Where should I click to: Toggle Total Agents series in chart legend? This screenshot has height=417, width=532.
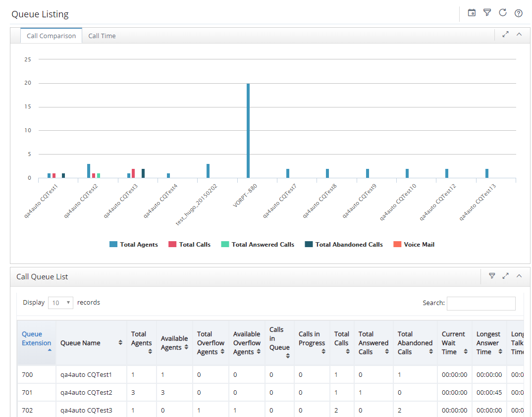134,244
